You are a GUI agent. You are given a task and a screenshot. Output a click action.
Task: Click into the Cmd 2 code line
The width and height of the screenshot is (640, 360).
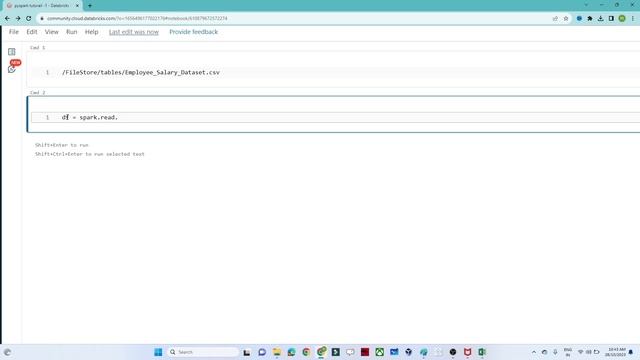335,117
